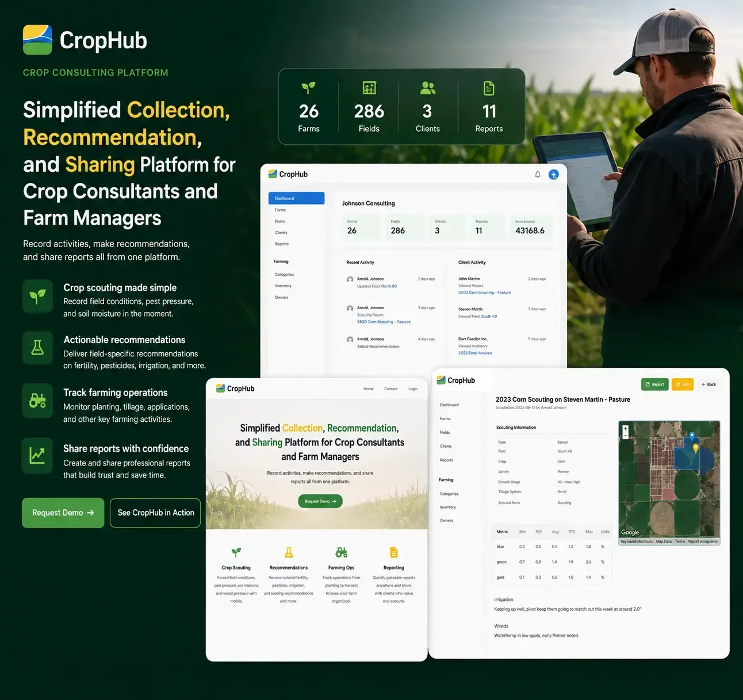This screenshot has height=700, width=743.
Task: Open Farms in scouting report sidebar
Action: tap(445, 419)
